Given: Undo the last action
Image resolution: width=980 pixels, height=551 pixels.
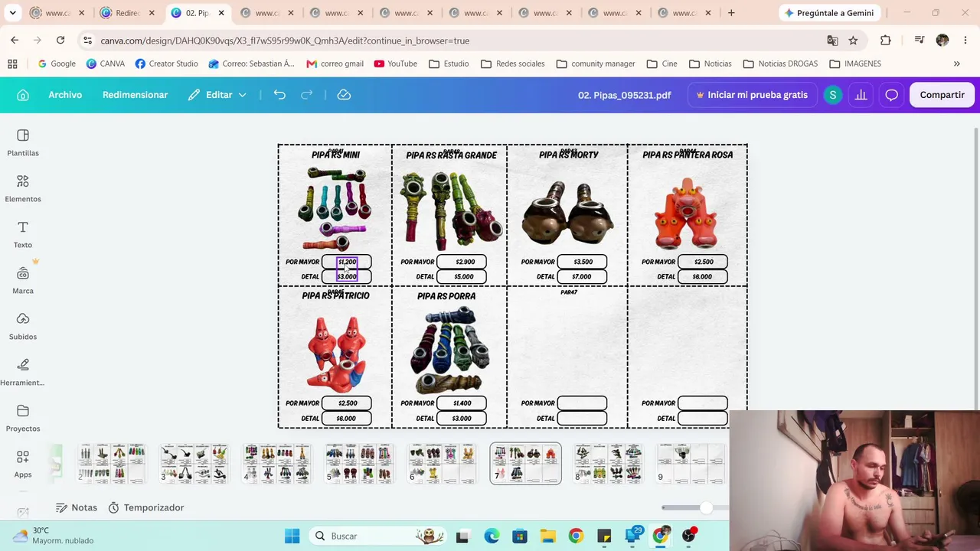Looking at the screenshot, I should [279, 95].
